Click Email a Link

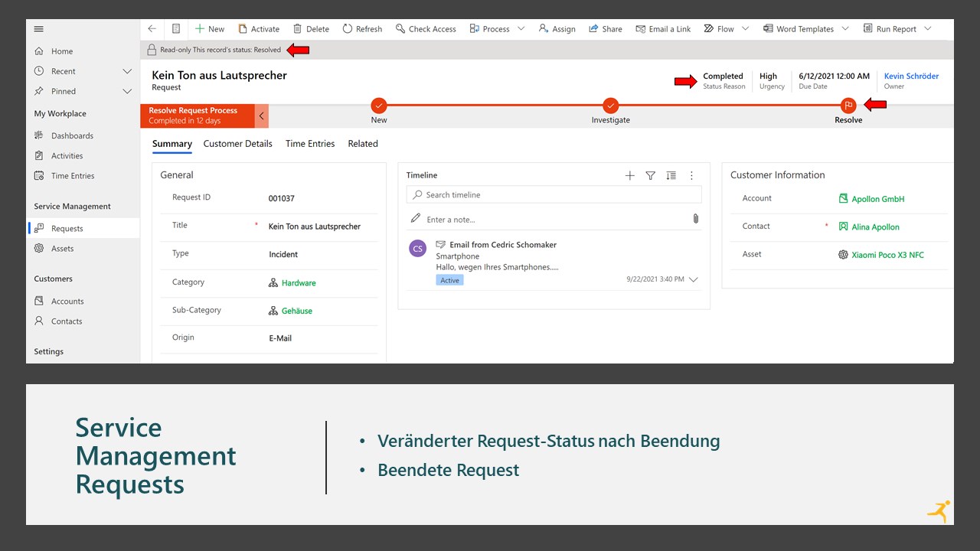tap(663, 29)
